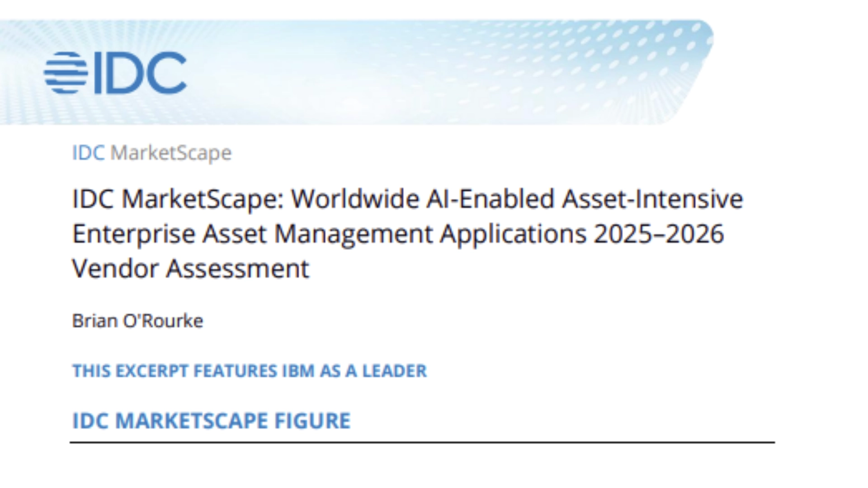Click the Vendor Assessment title line

coord(190,269)
